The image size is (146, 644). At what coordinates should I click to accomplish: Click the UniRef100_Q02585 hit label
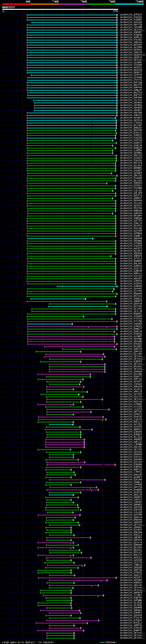(x=131, y=47)
